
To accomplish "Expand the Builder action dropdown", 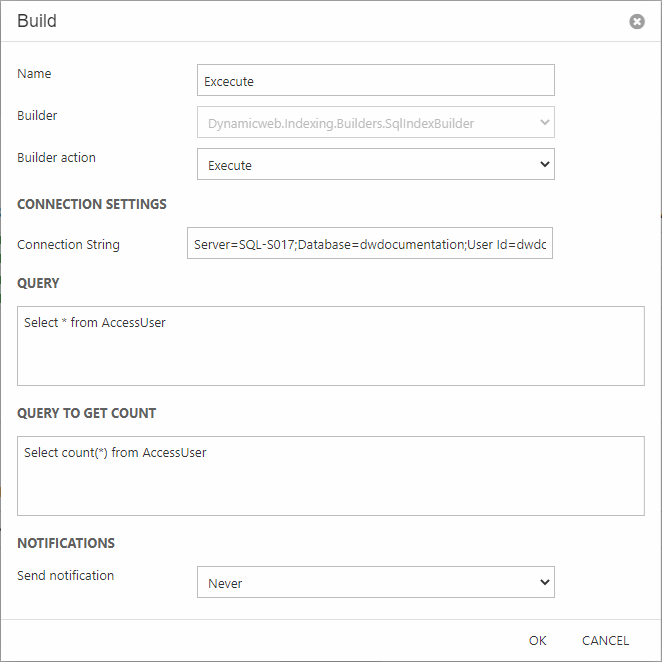I will (375, 165).
